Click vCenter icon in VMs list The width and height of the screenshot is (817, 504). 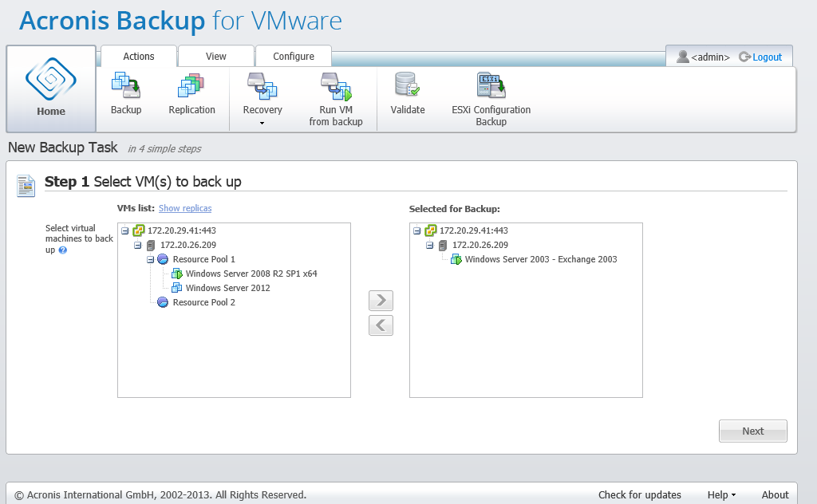139,230
